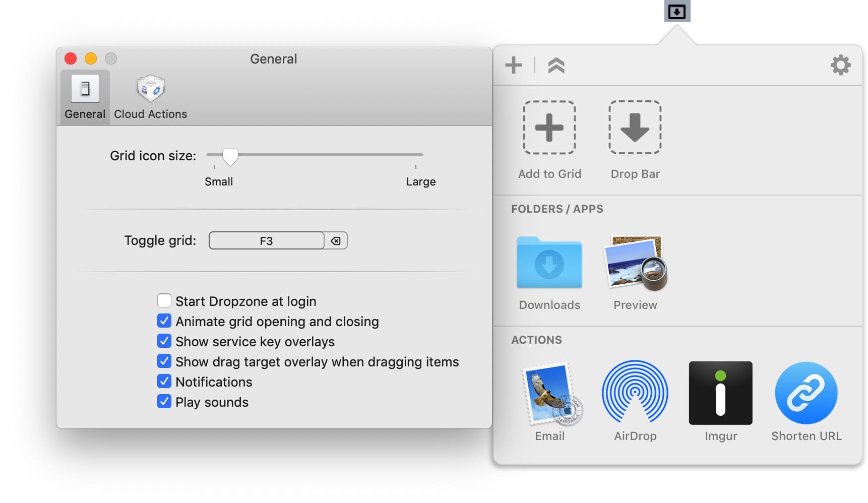Click the plus icon in the grid toolbar
The height and width of the screenshot is (503, 868).
pyautogui.click(x=513, y=65)
